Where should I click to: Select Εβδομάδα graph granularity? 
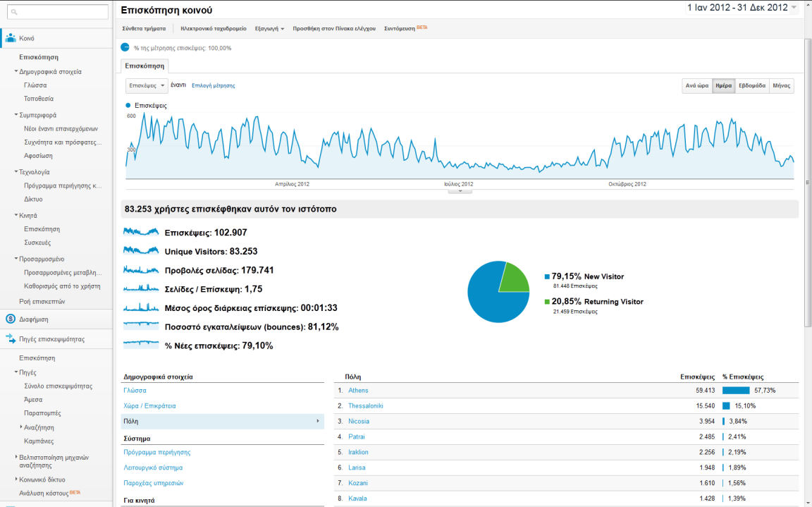tap(752, 86)
